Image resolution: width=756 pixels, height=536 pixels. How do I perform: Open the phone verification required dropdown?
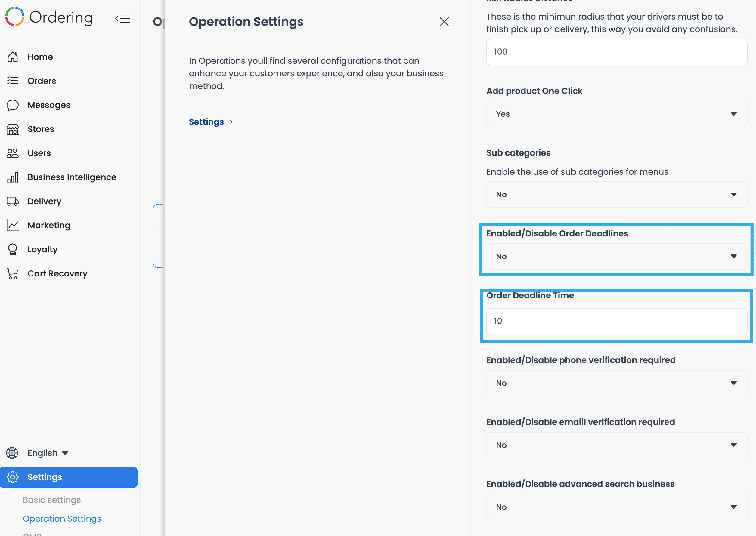pyautogui.click(x=616, y=383)
